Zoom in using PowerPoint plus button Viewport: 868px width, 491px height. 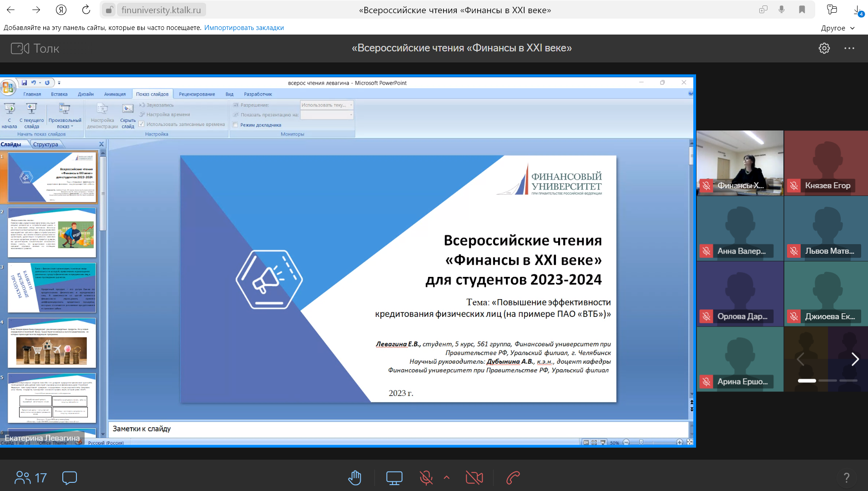point(680,442)
